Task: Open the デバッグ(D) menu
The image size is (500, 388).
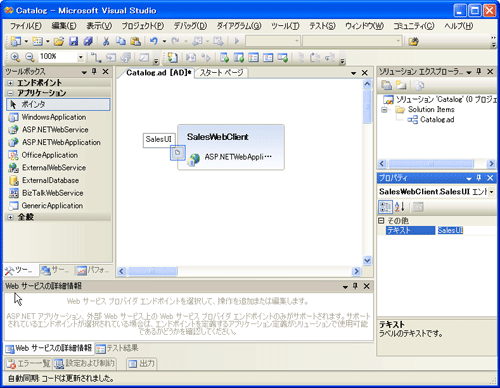Action: 190,26
